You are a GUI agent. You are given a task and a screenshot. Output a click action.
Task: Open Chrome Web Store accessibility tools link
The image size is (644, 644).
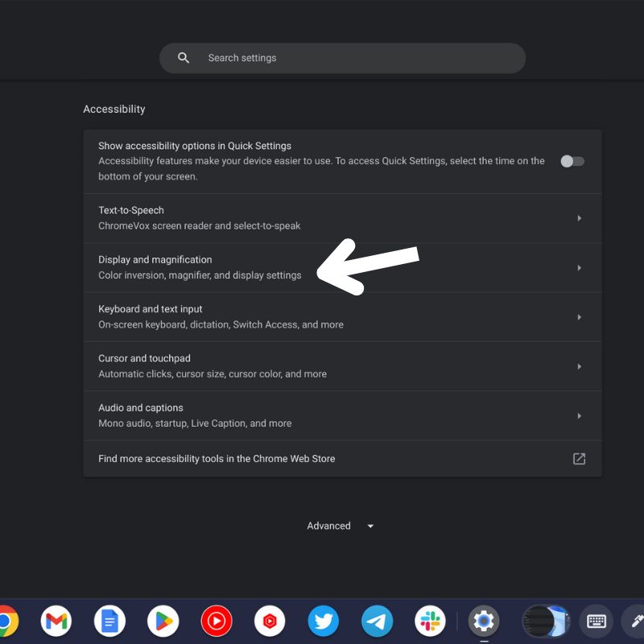pos(342,458)
